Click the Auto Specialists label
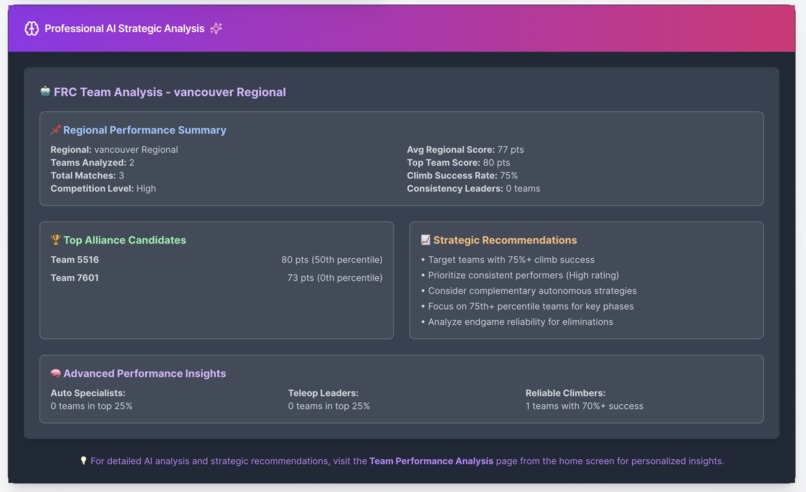 (88, 393)
